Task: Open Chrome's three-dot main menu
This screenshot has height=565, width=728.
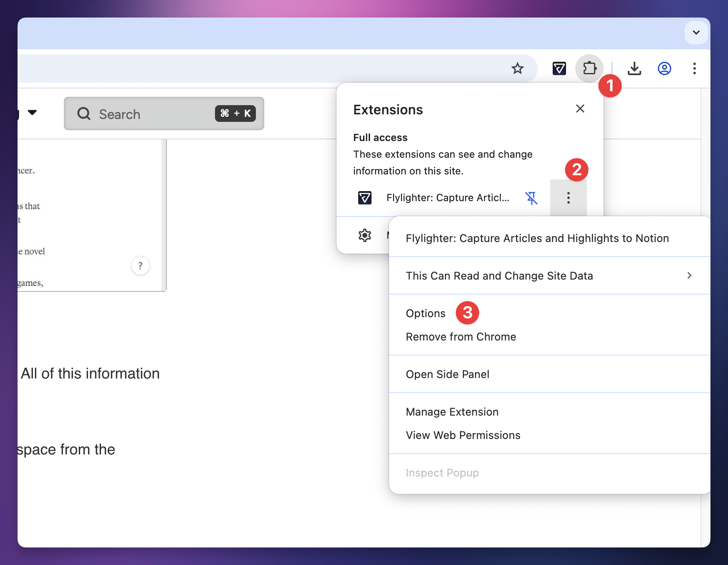Action: click(x=694, y=68)
